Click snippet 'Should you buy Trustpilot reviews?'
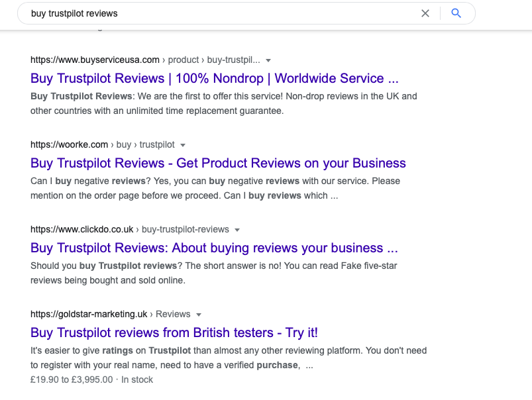This screenshot has height=400, width=532. [x=107, y=266]
